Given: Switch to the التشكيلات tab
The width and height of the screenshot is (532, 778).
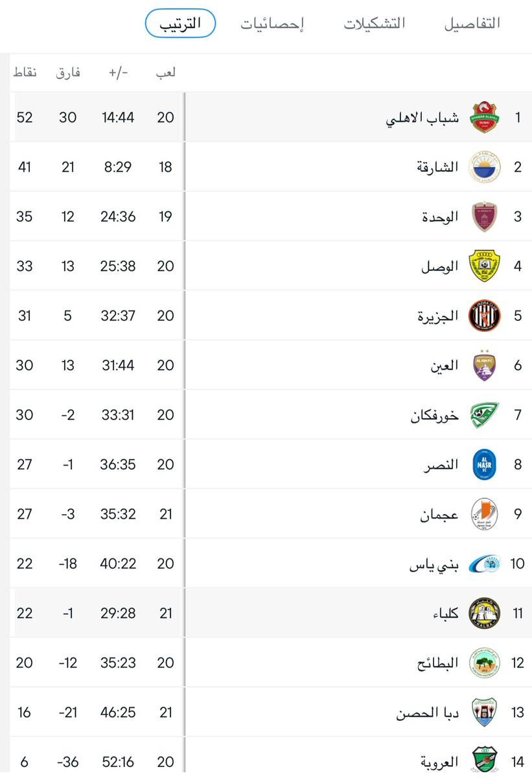Looking at the screenshot, I should tap(375, 23).
